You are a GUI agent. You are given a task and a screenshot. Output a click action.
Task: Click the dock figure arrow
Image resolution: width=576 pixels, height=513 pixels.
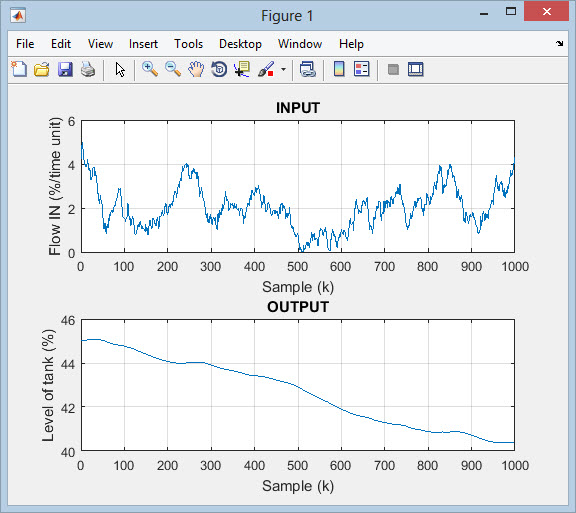click(559, 43)
